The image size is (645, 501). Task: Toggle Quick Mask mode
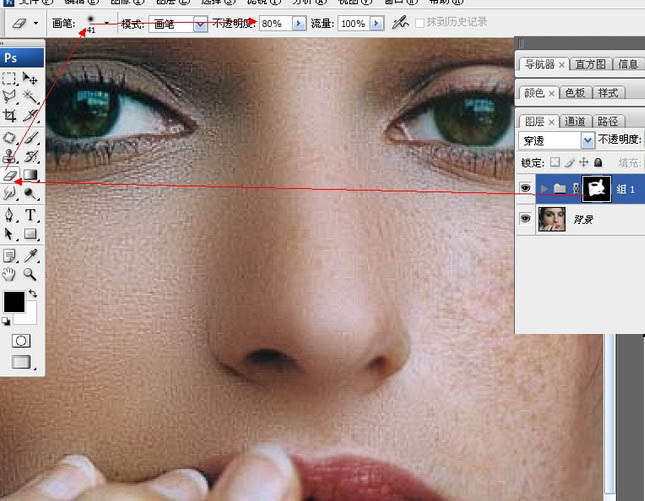pyautogui.click(x=21, y=341)
